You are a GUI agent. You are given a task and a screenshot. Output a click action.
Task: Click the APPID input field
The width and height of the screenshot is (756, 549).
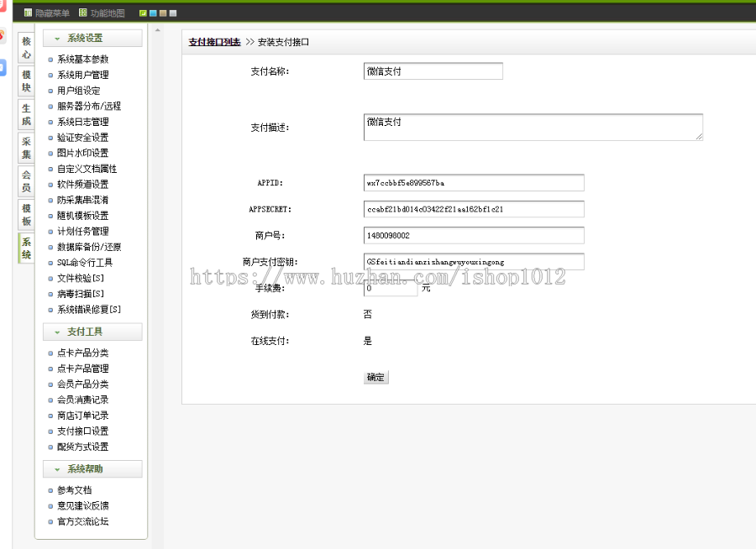pyautogui.click(x=474, y=183)
